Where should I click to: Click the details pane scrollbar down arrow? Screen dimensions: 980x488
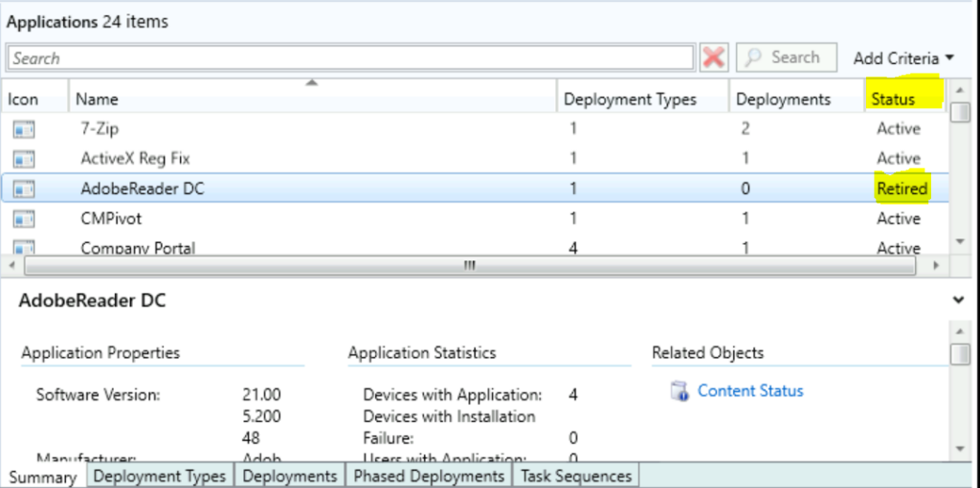(959, 448)
